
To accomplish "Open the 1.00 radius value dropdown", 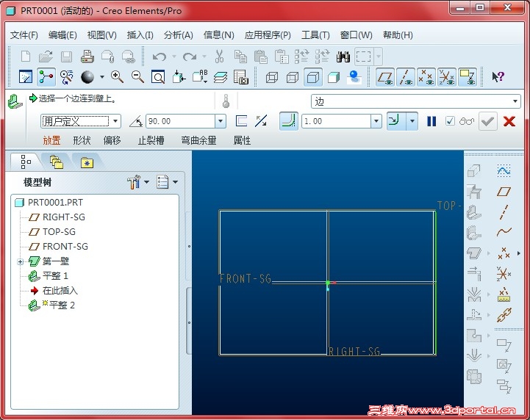I will coord(376,121).
